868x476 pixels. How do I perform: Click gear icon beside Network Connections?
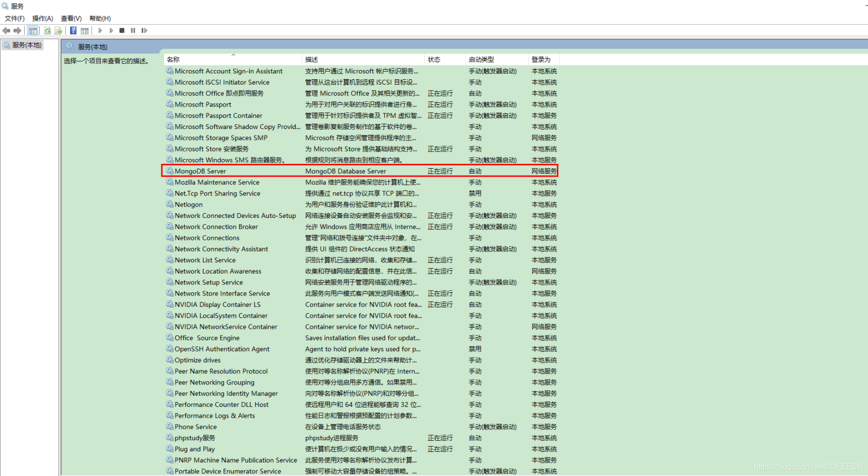(x=170, y=238)
